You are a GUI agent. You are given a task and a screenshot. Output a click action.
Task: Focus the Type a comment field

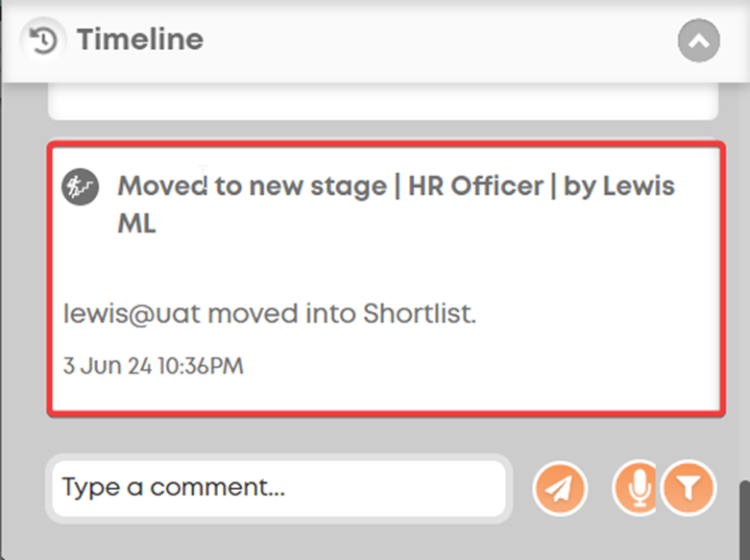pyautogui.click(x=278, y=489)
